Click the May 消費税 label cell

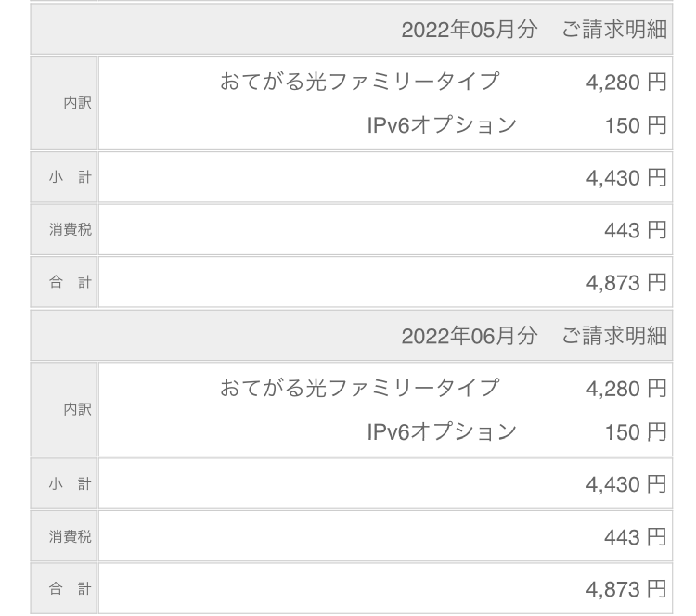(64, 230)
